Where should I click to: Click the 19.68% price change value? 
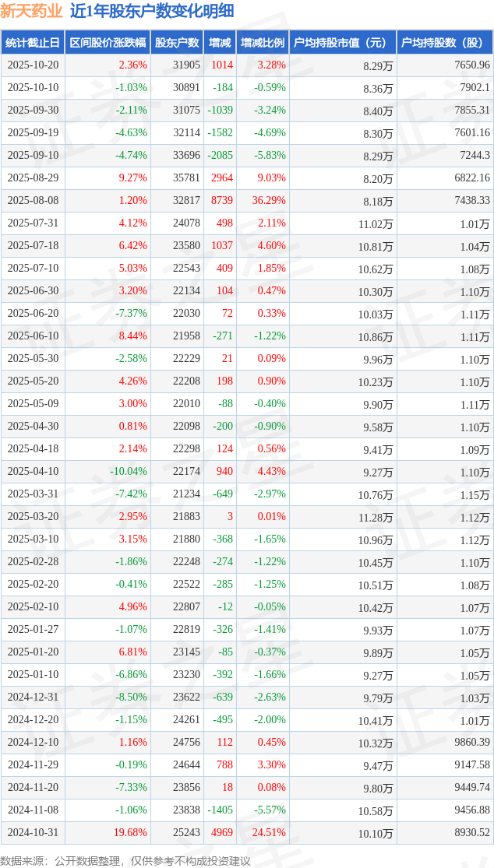[130, 833]
